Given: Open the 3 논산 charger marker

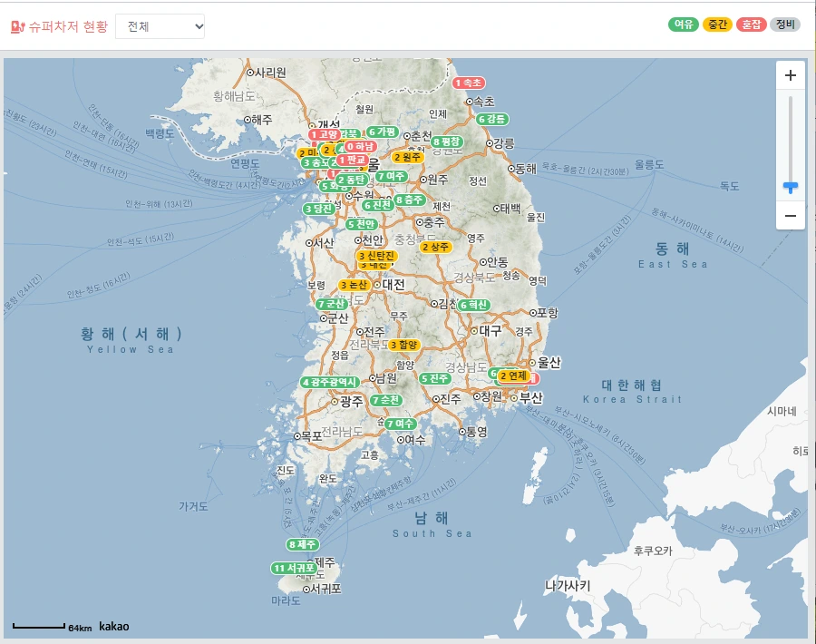Looking at the screenshot, I should pyautogui.click(x=355, y=285).
